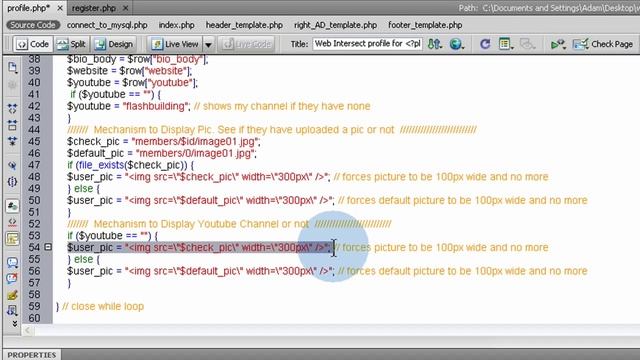The width and height of the screenshot is (640, 360).
Task: Click line number 60 in the gutter
Action: coord(34,318)
